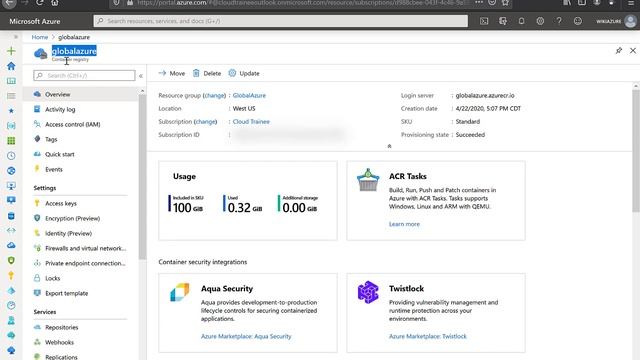The height and width of the screenshot is (360, 640).
Task: Collapse the Essentials section arrow
Action: pos(389,146)
